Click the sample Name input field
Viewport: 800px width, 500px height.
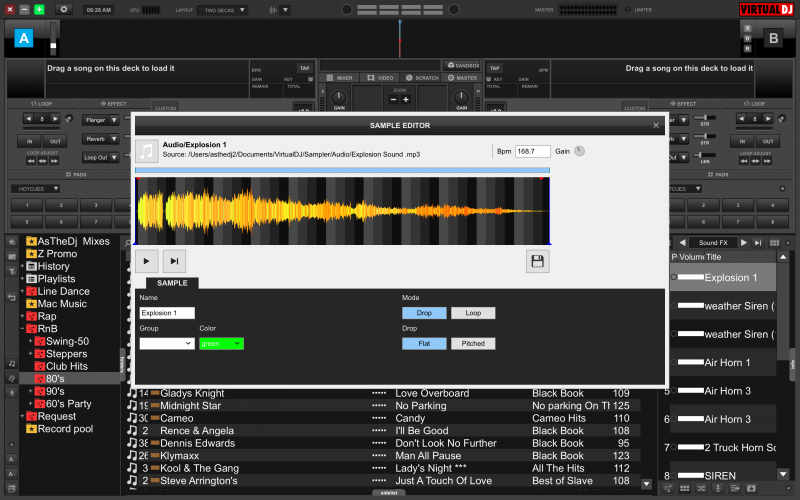point(167,313)
